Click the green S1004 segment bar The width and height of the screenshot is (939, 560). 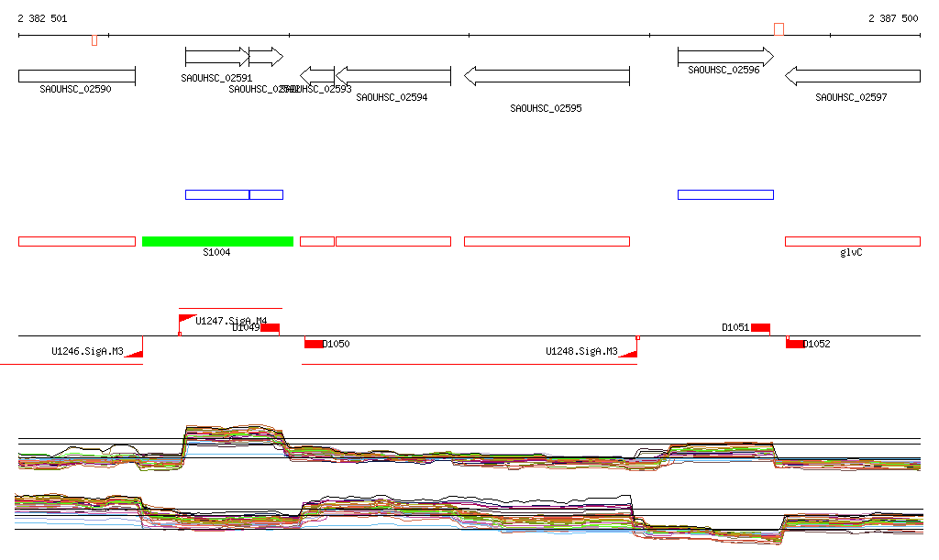click(x=217, y=242)
